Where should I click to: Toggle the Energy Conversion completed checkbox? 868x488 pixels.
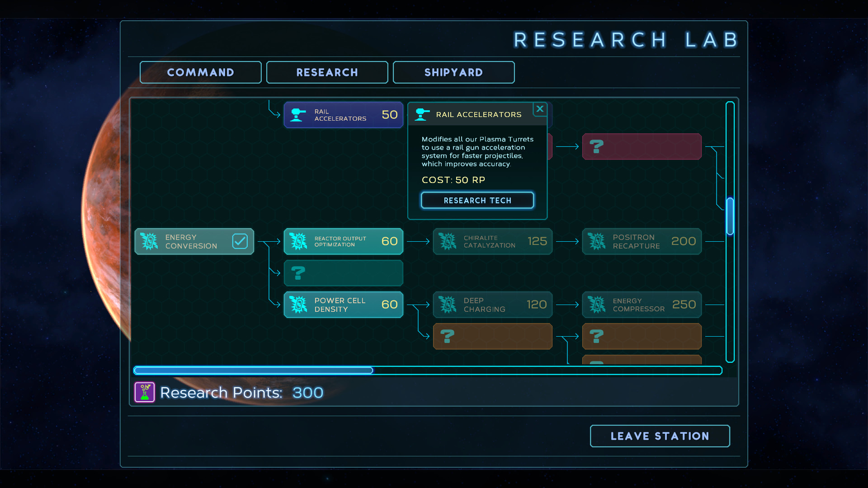pos(240,241)
